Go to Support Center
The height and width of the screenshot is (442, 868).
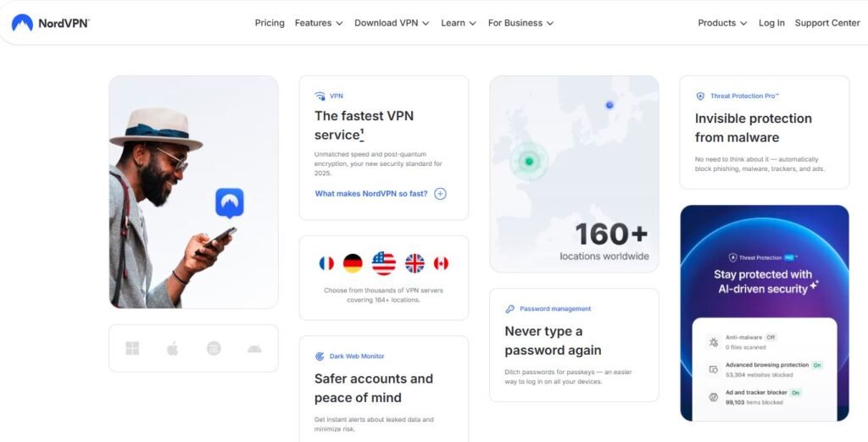[x=827, y=23]
